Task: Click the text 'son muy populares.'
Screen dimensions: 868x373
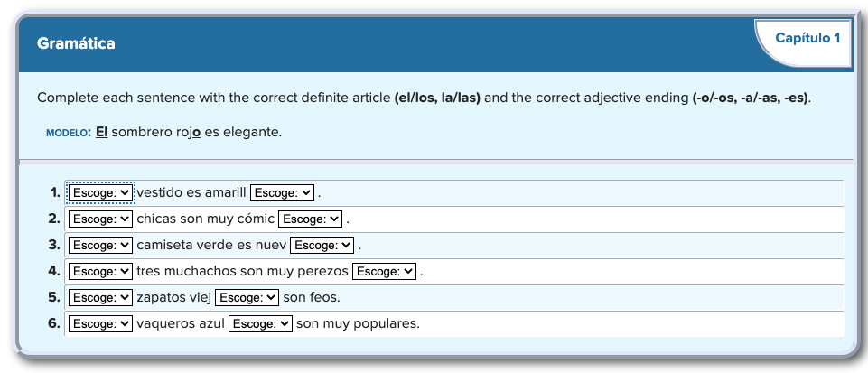Action: point(359,323)
